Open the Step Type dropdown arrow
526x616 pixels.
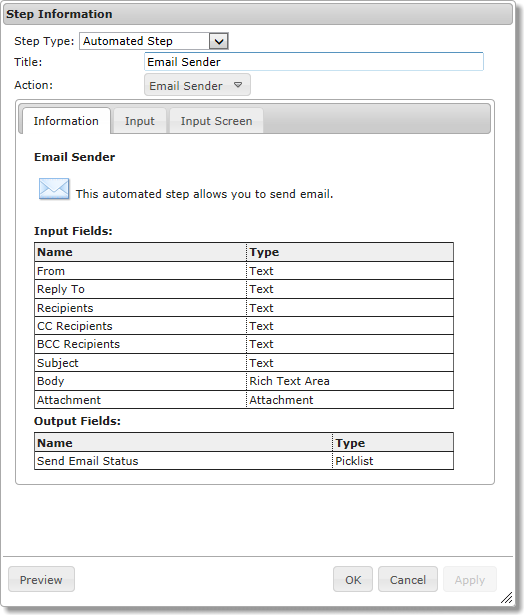click(219, 41)
